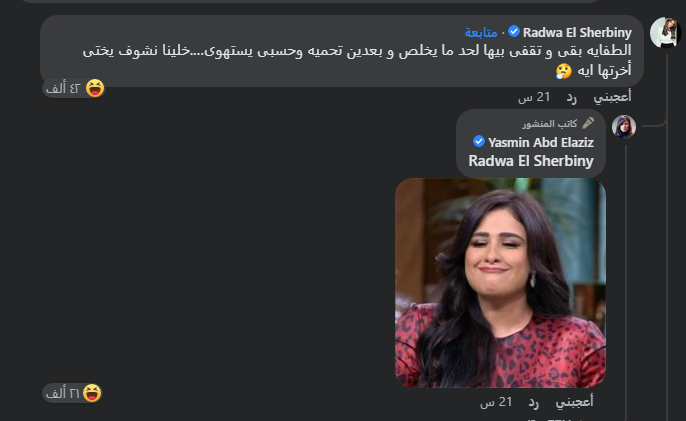
Task: Open the 21 س timestamp on Radwa's comment
Action: (x=534, y=97)
